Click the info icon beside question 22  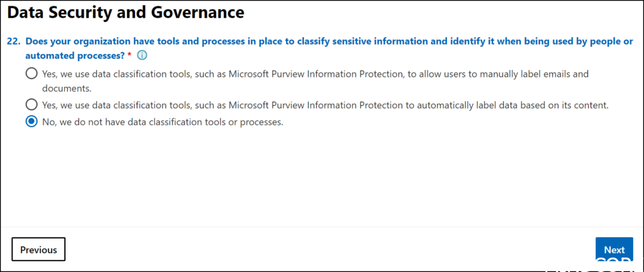tap(142, 55)
